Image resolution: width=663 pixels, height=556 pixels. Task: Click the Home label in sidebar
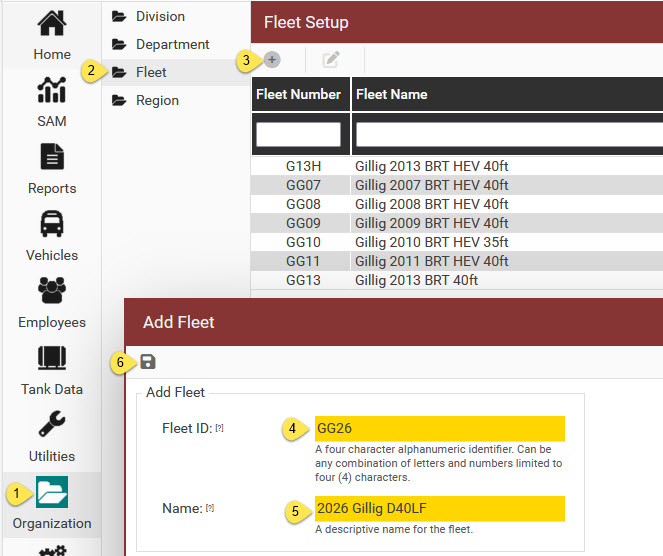point(52,54)
